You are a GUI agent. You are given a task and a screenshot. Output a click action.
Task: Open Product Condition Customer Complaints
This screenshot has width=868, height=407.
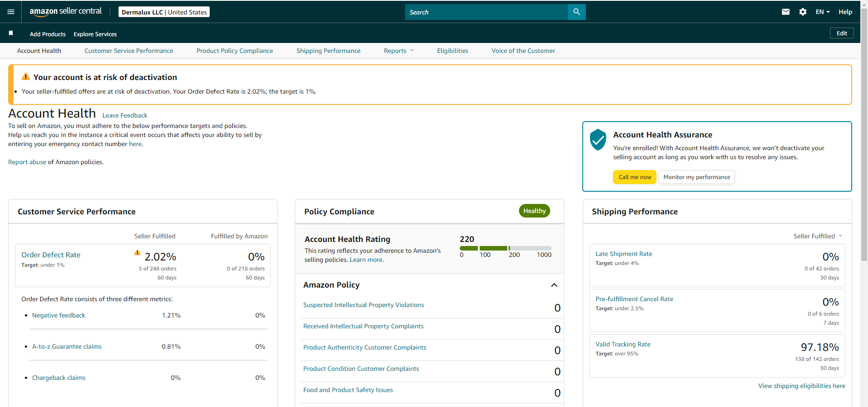361,369
